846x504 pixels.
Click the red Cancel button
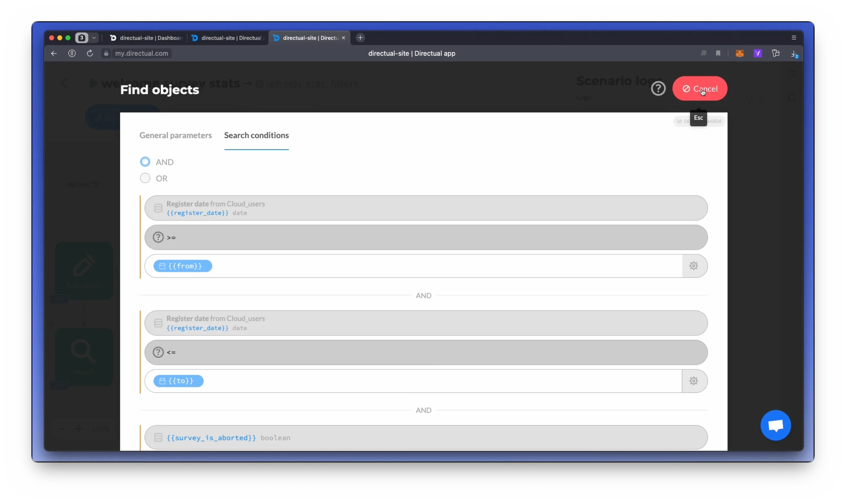(x=700, y=89)
